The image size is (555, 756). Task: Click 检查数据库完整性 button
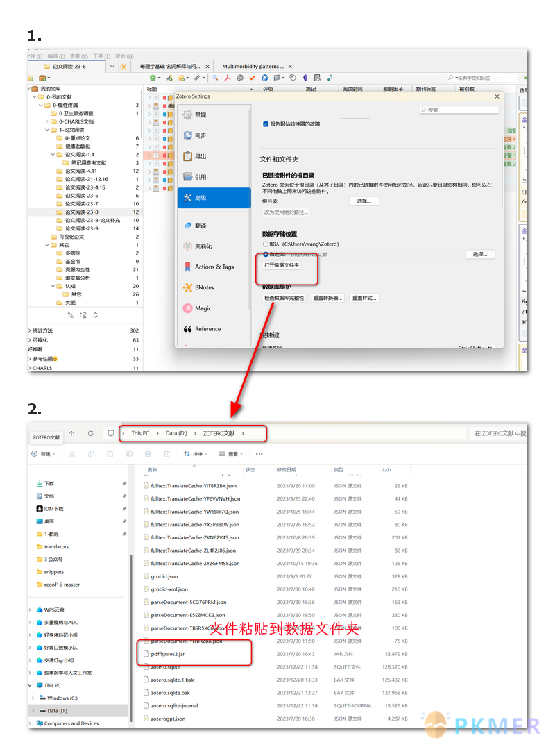(x=284, y=299)
